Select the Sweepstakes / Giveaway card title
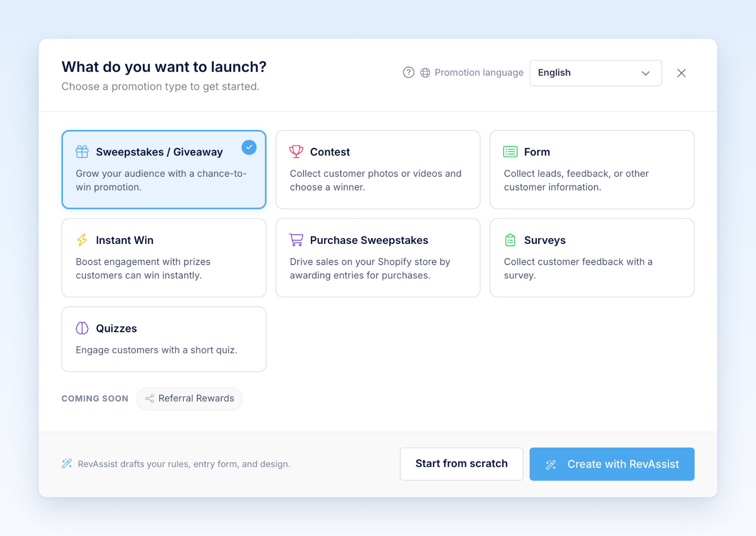756x536 pixels. 159,152
